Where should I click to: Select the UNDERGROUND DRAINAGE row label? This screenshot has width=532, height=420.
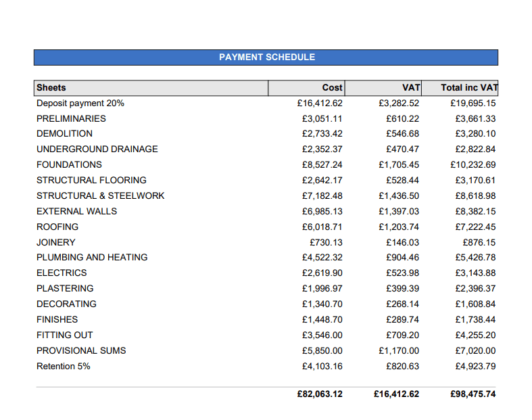97,149
